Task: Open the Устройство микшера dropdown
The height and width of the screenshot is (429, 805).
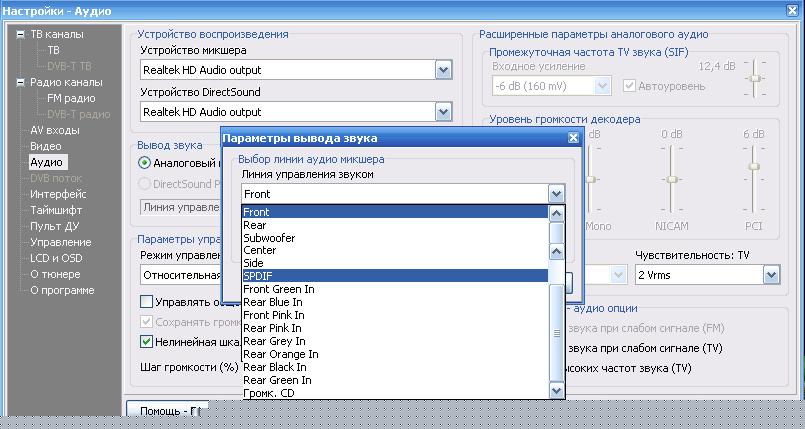Action: coord(444,70)
